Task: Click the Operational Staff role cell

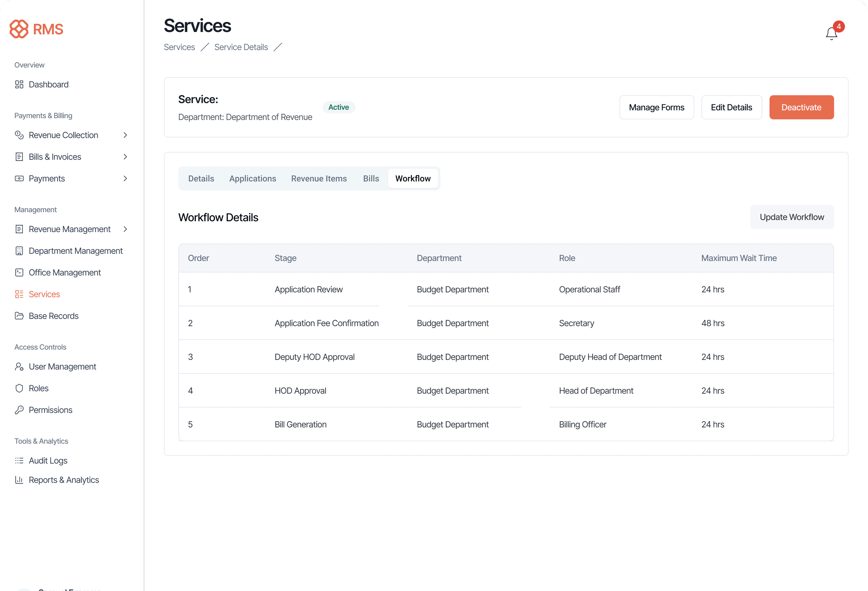Action: point(589,290)
